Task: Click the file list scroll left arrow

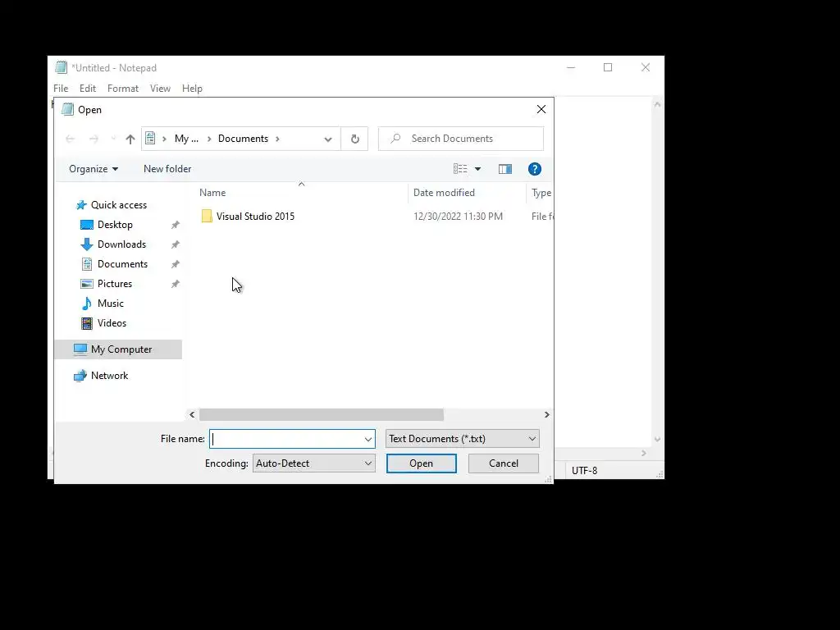Action: click(x=192, y=414)
